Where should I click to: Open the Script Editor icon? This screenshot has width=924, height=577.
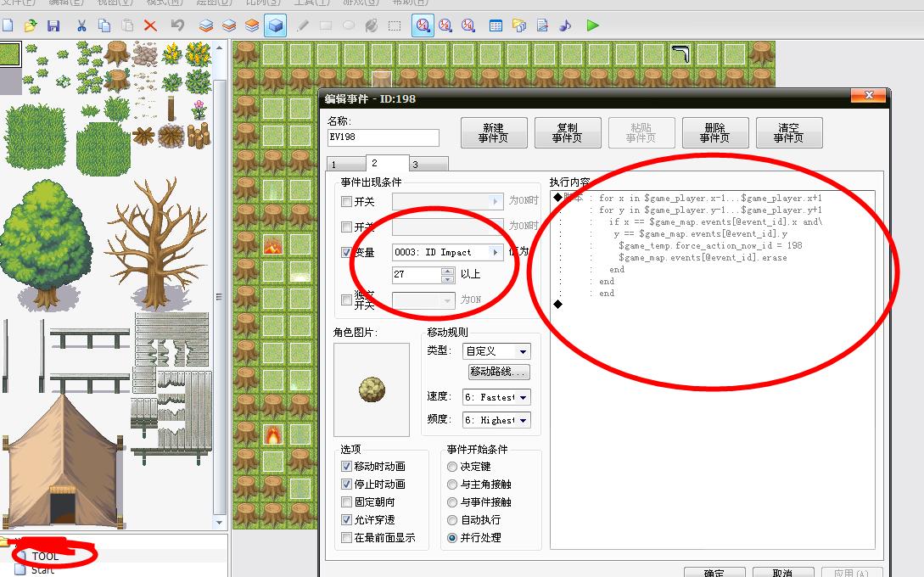tap(542, 25)
